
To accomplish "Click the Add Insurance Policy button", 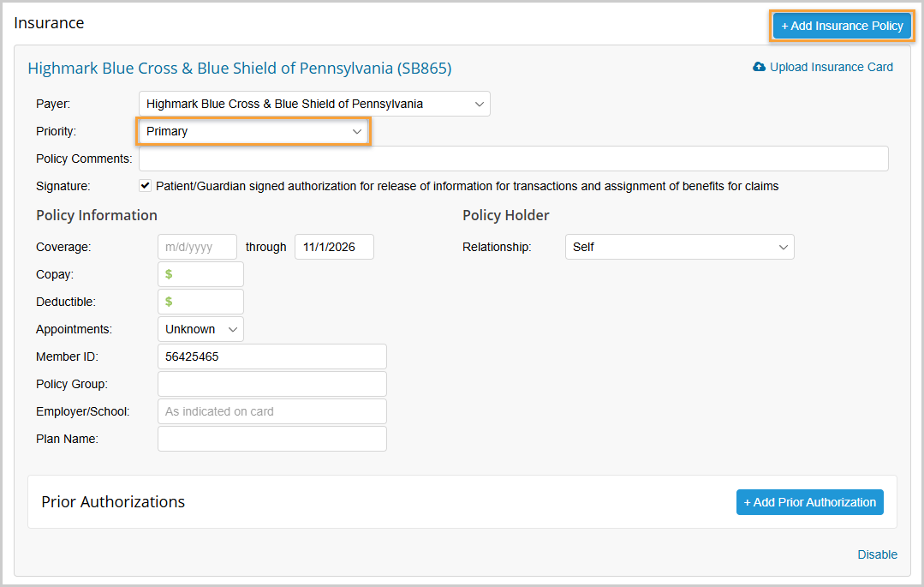I will coord(842,26).
